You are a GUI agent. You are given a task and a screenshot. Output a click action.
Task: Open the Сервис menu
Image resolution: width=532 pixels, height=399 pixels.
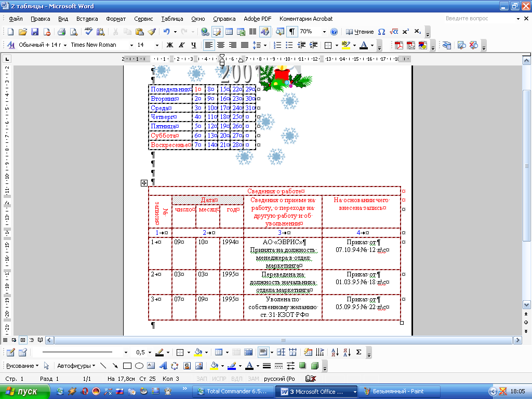[143, 19]
